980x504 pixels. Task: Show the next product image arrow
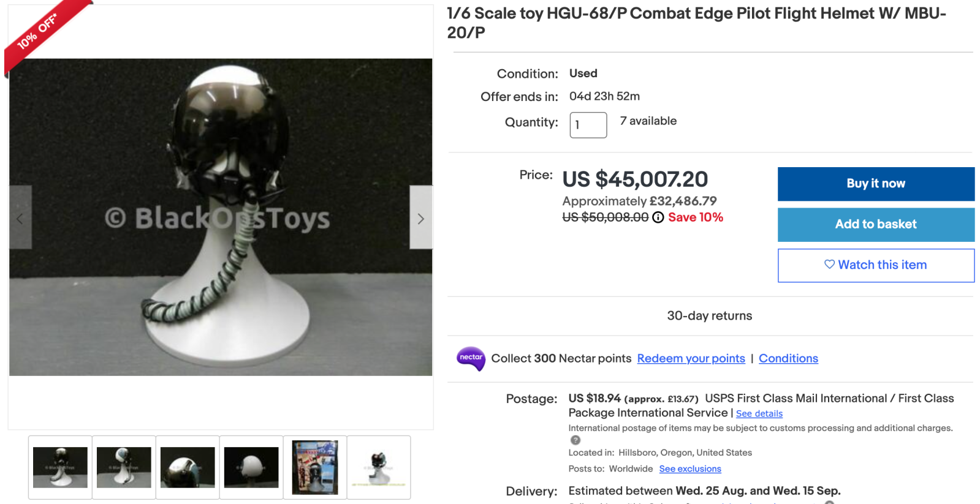(x=420, y=217)
